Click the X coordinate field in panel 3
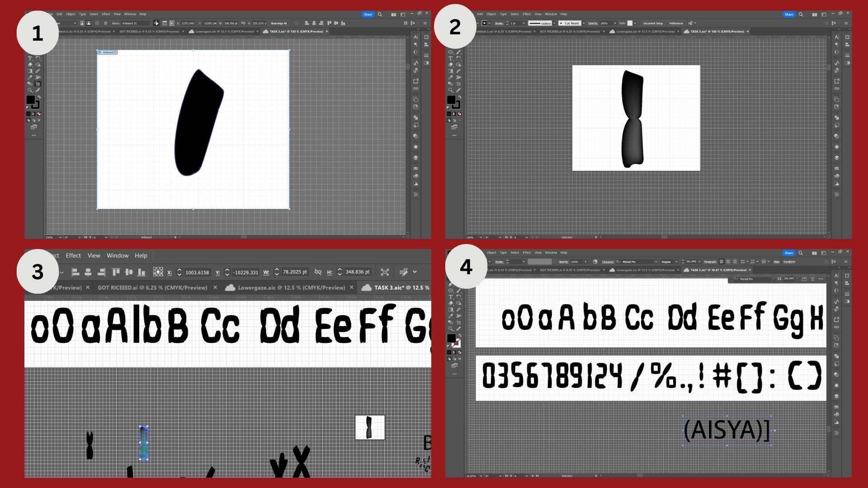Image resolution: width=868 pixels, height=488 pixels. point(197,272)
